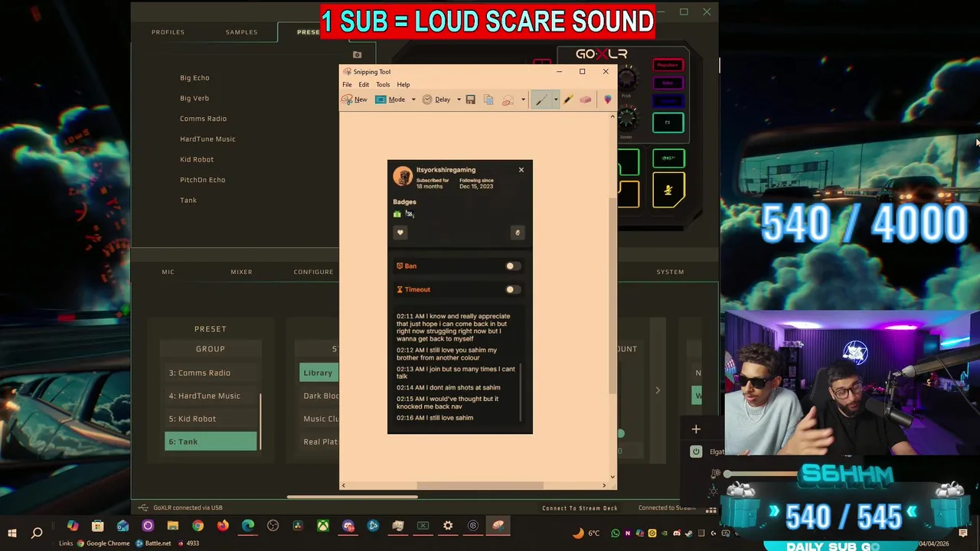The width and height of the screenshot is (980, 551).
Task: Select the Highlighter tool
Action: click(x=567, y=99)
